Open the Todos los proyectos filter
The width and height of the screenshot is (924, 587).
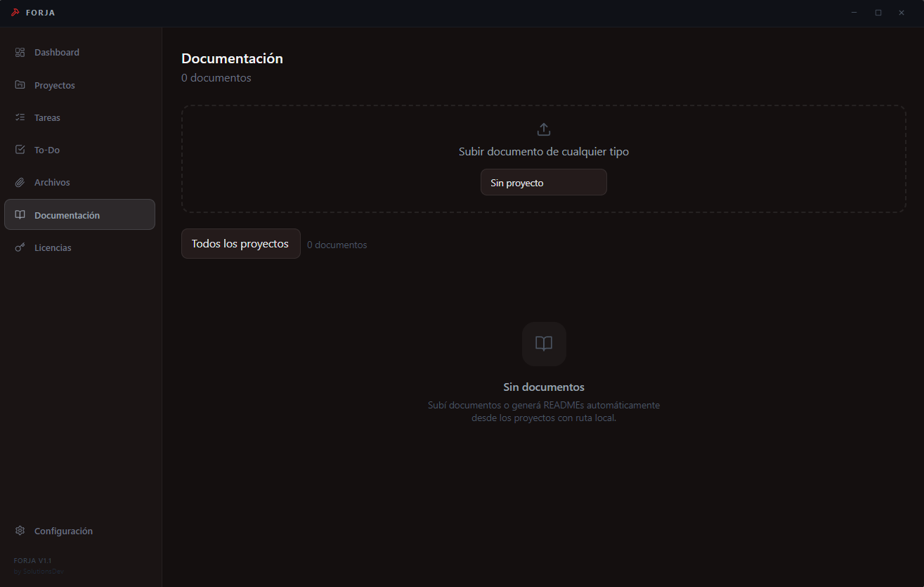(x=240, y=243)
